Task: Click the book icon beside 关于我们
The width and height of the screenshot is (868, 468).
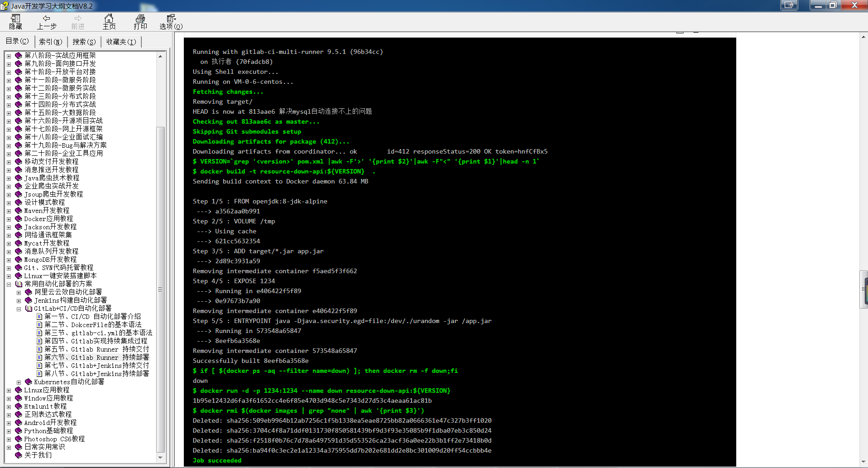Action: 19,455
